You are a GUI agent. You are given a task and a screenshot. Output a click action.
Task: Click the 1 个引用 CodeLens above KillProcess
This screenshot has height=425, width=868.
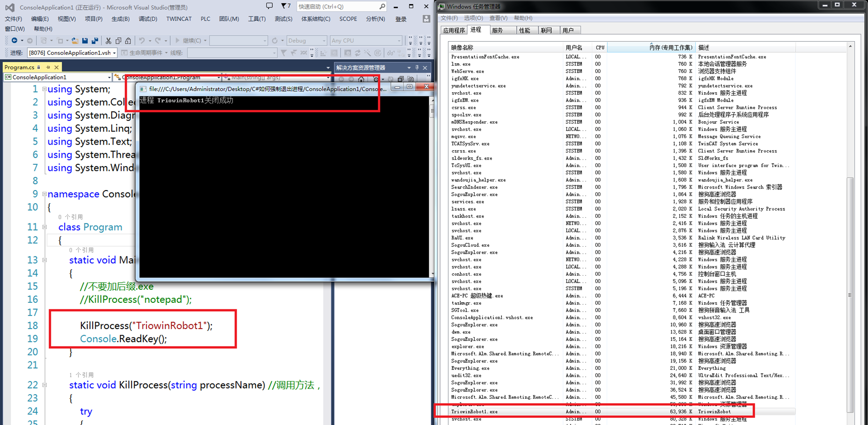(x=81, y=375)
